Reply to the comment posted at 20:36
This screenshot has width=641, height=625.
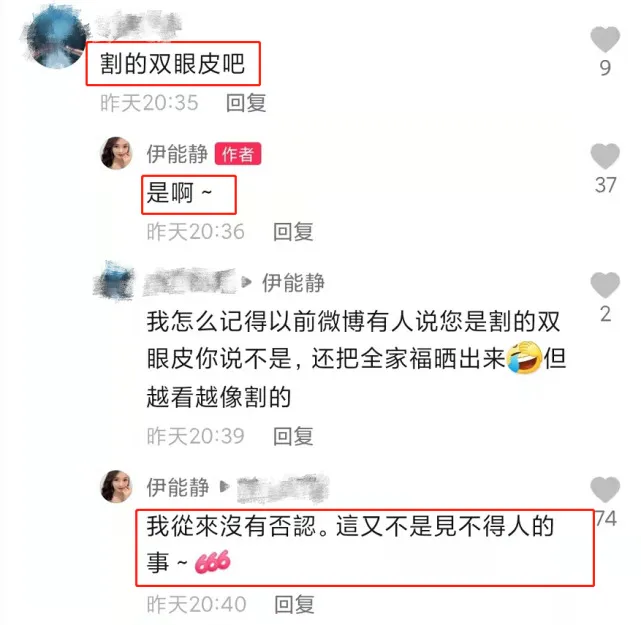point(293,232)
